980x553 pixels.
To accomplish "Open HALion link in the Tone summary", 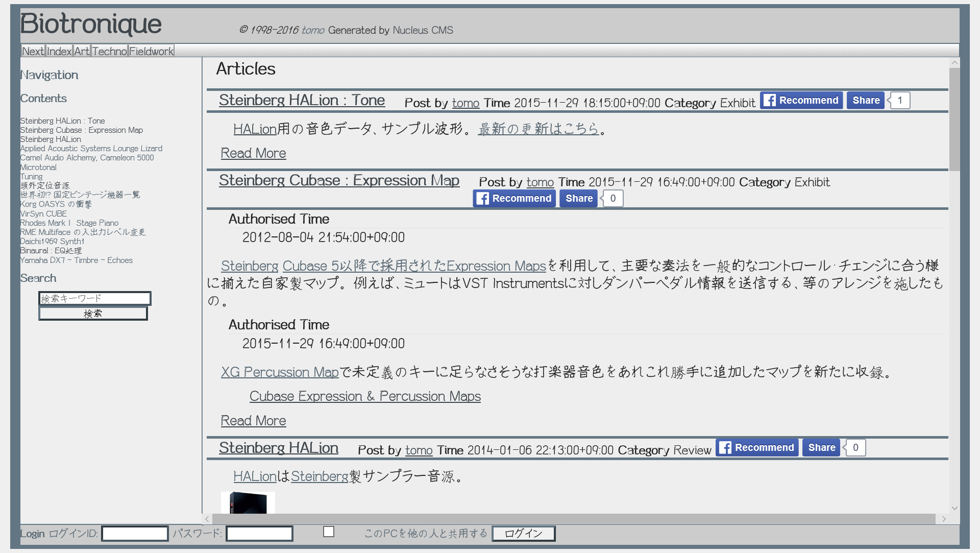I will click(x=255, y=129).
